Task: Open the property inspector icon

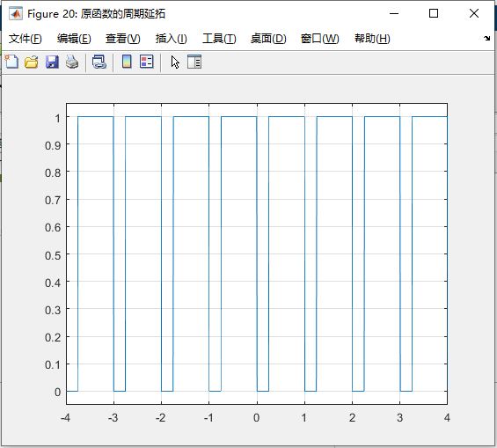Action: click(x=194, y=62)
